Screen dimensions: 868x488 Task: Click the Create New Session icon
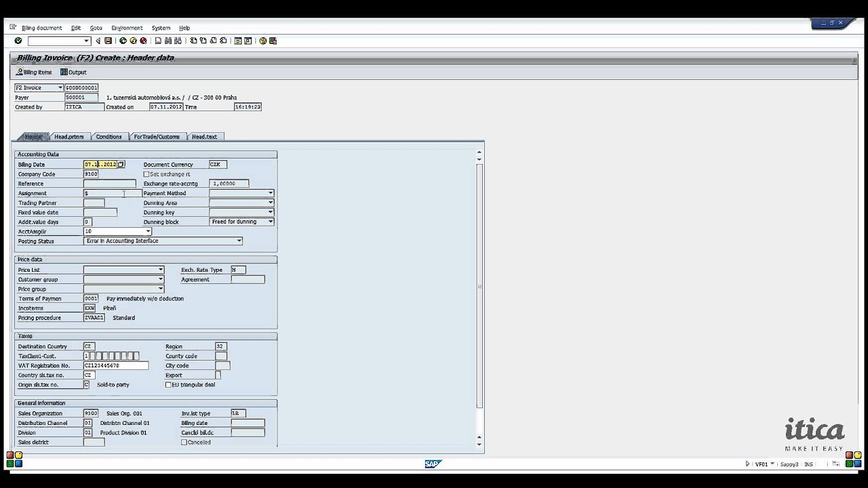(238, 41)
